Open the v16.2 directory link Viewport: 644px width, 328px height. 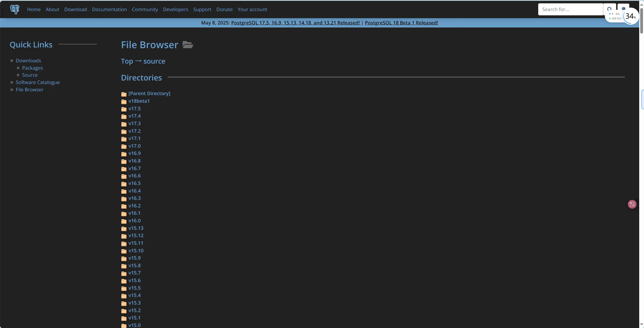click(x=134, y=206)
